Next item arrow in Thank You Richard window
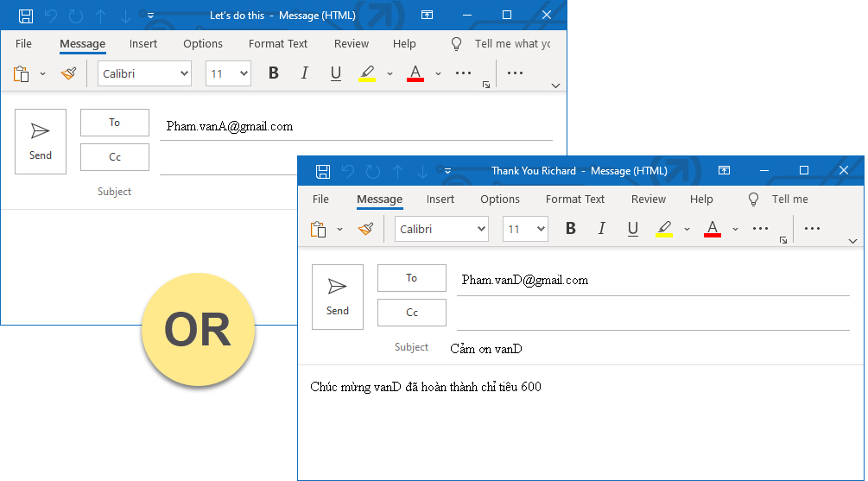This screenshot has width=868, height=481. [x=423, y=172]
